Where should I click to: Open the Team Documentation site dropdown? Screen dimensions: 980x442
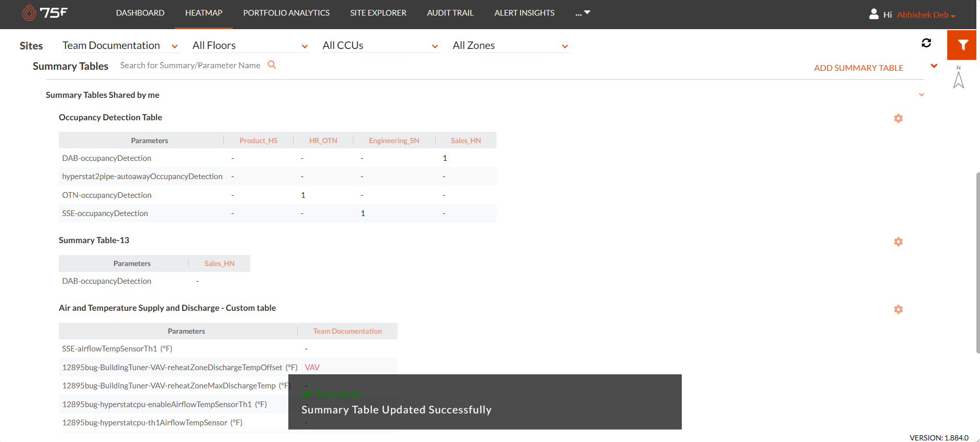120,46
